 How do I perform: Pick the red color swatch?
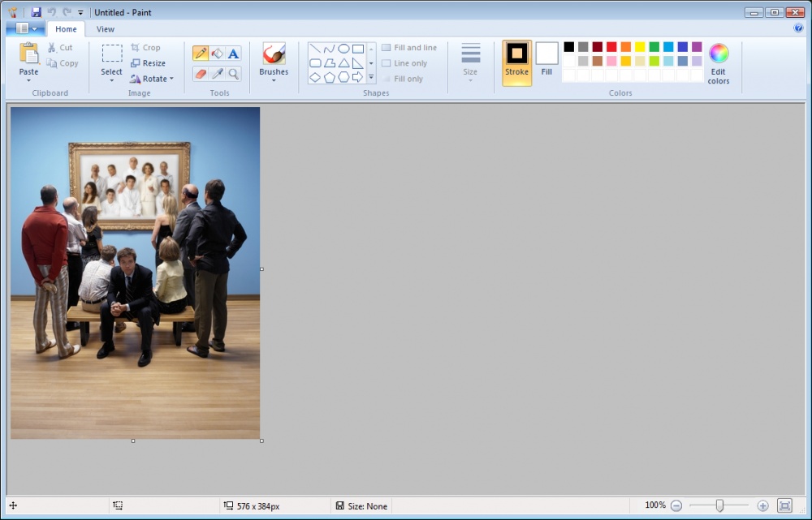[611, 47]
